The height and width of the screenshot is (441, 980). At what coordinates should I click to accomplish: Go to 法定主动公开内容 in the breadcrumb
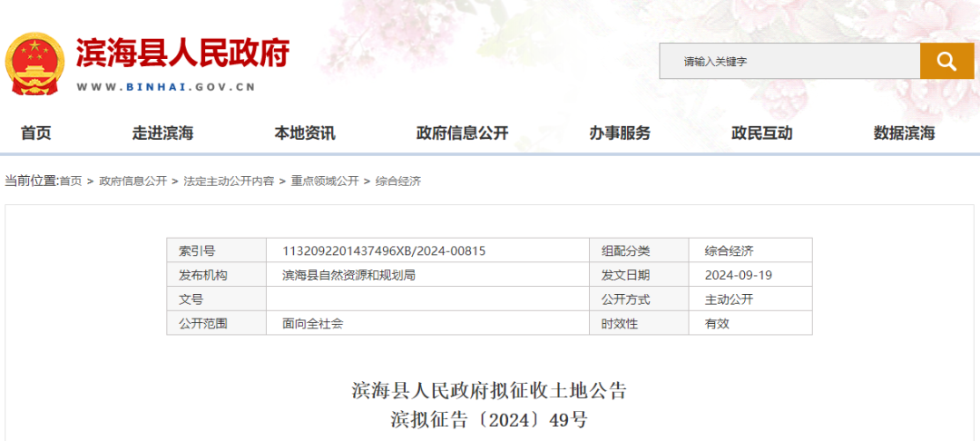tap(229, 181)
